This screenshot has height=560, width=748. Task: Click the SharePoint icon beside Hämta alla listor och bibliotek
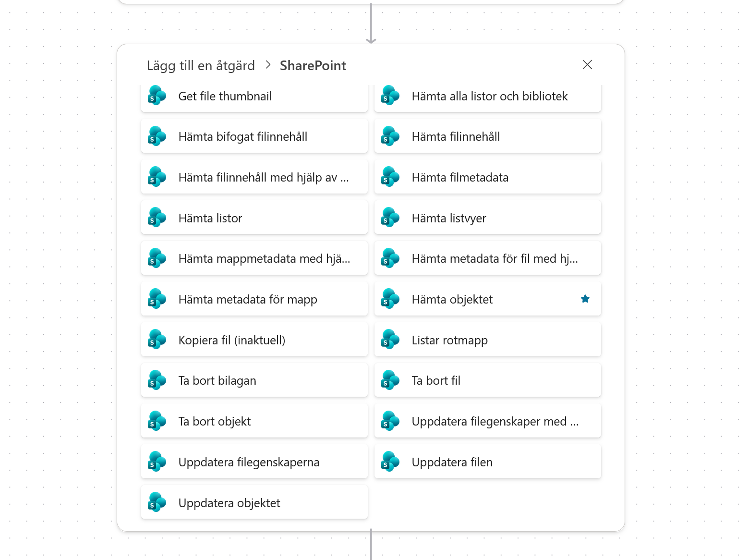click(x=390, y=96)
